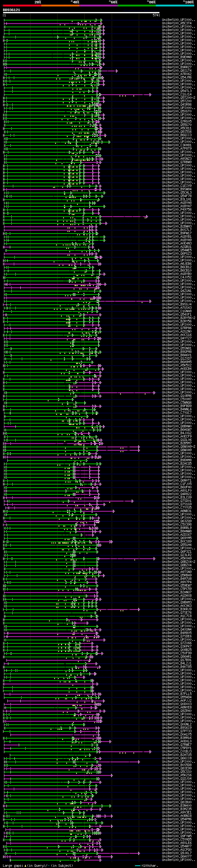Select the UniRef100_C0SBJ3 label
The image size is (197, 868).
pos(177,751)
